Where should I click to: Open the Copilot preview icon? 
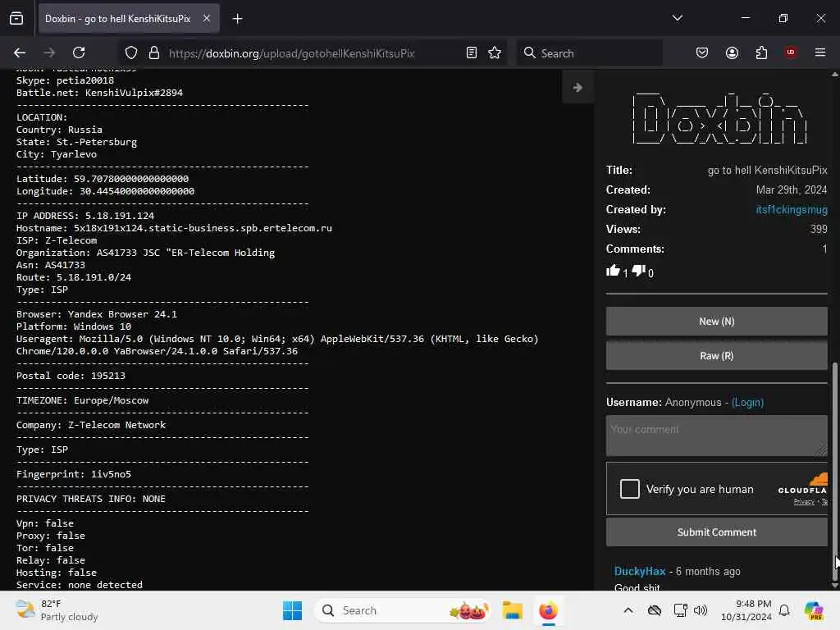(814, 610)
